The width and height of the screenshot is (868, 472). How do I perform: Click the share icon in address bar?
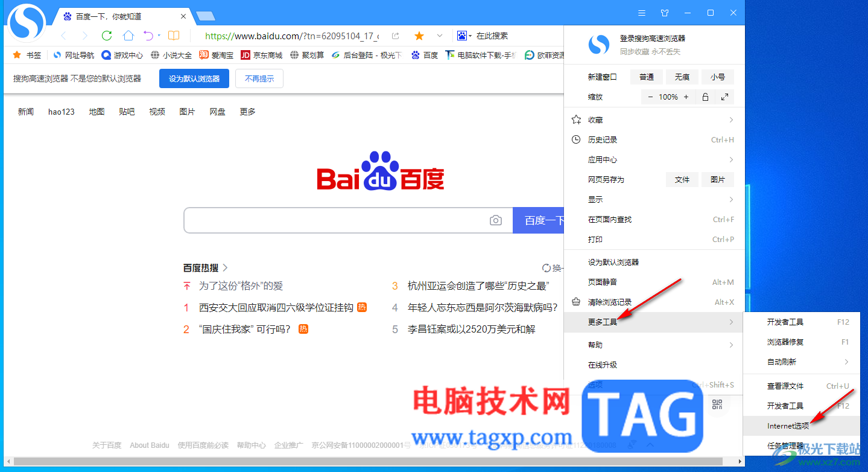click(396, 36)
